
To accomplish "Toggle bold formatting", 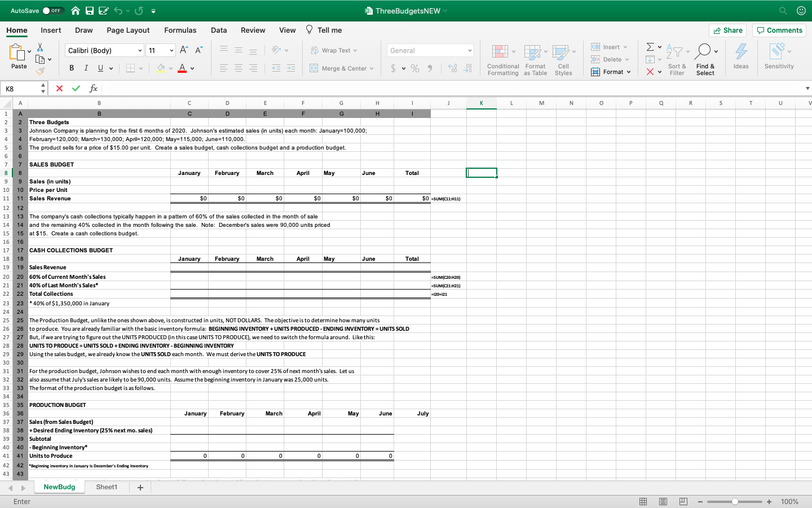I will [71, 68].
